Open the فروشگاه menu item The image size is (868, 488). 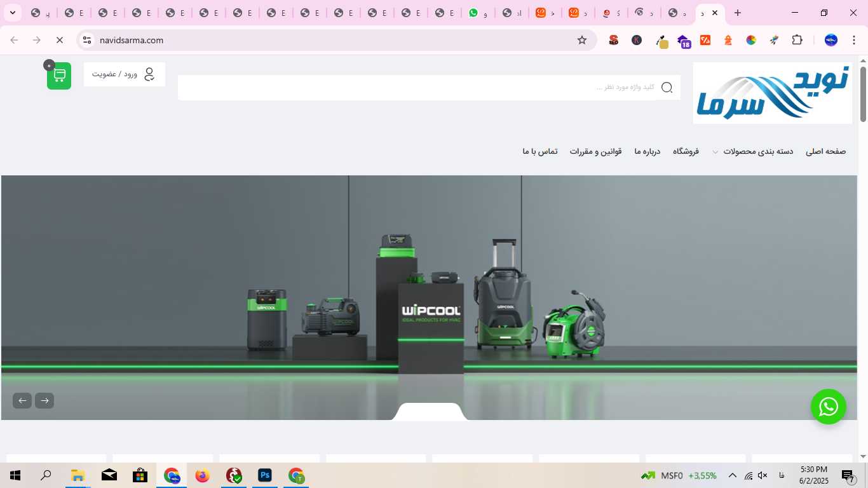(686, 151)
